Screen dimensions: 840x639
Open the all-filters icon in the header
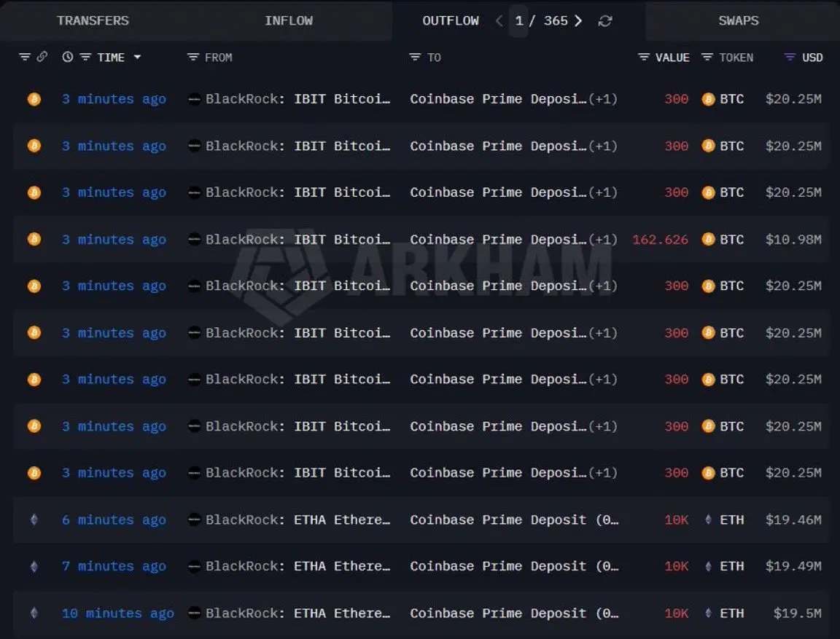(x=25, y=57)
